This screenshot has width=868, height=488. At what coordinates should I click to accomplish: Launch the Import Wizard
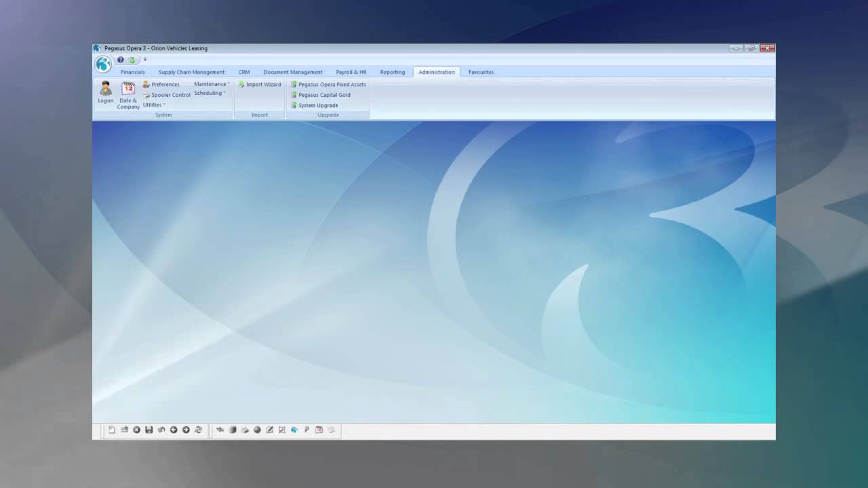click(260, 85)
